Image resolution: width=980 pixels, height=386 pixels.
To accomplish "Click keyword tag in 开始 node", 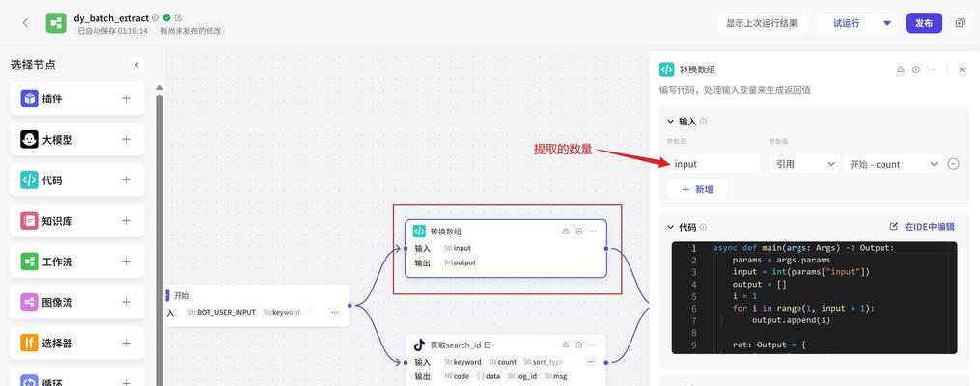I will (282, 312).
